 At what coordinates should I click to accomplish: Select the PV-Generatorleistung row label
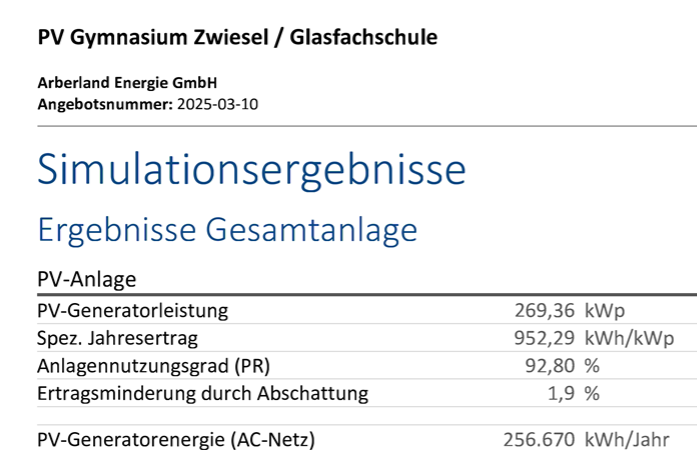(132, 310)
